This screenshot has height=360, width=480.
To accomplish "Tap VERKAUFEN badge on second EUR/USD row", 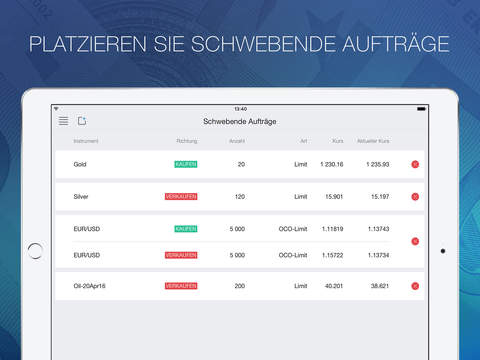I will click(181, 255).
